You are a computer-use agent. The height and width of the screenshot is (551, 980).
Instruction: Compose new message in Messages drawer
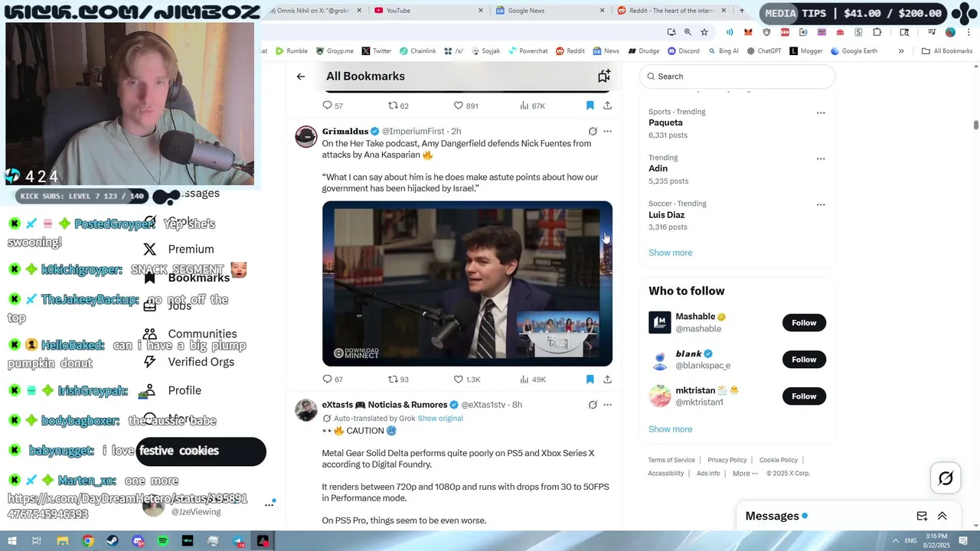tap(922, 516)
